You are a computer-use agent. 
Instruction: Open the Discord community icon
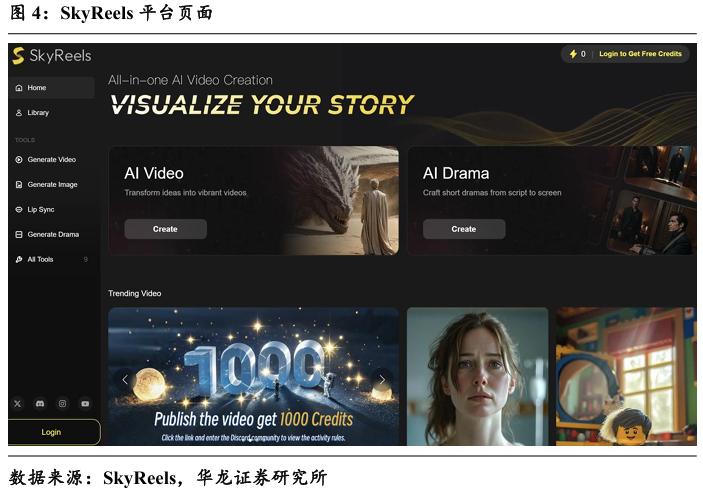coord(40,404)
